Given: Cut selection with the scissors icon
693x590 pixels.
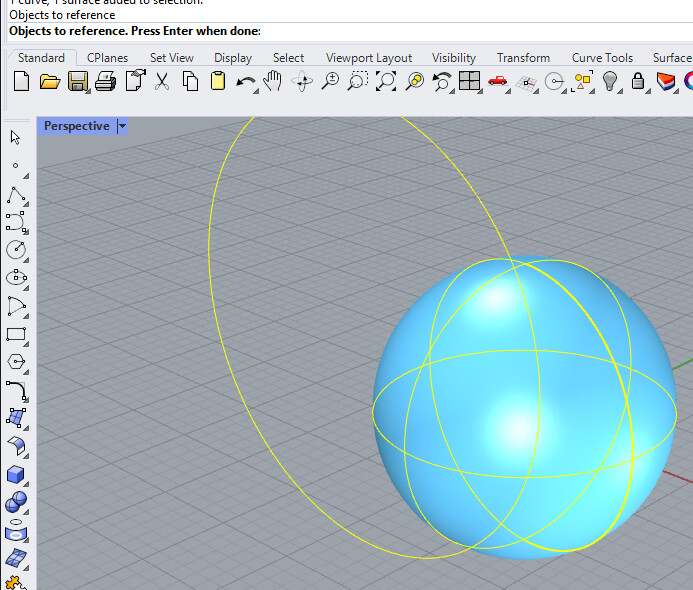Looking at the screenshot, I should tap(162, 81).
